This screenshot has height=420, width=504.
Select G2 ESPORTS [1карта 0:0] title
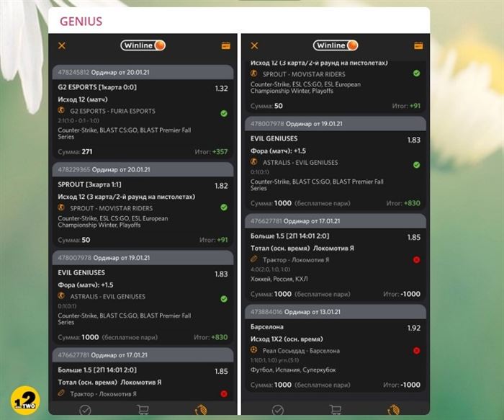[97, 87]
